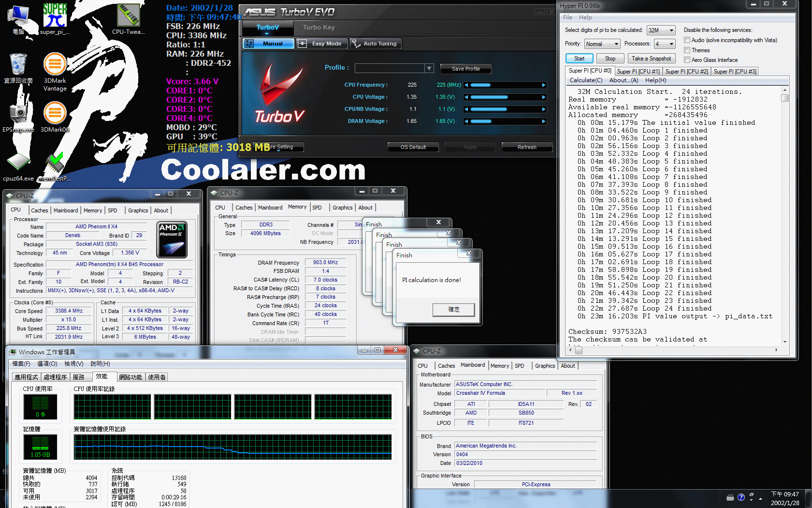Check the Aero Glass Interface option
This screenshot has width=812, height=508.
point(687,60)
